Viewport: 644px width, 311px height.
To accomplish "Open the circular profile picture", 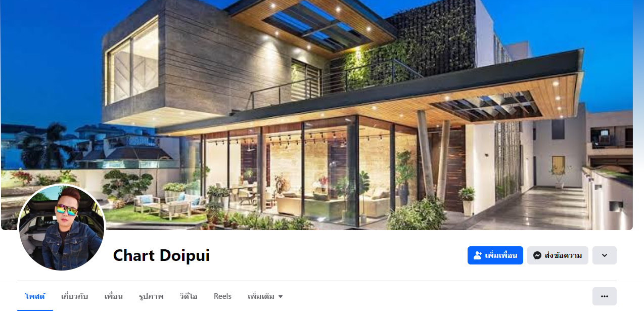I will coord(61,227).
